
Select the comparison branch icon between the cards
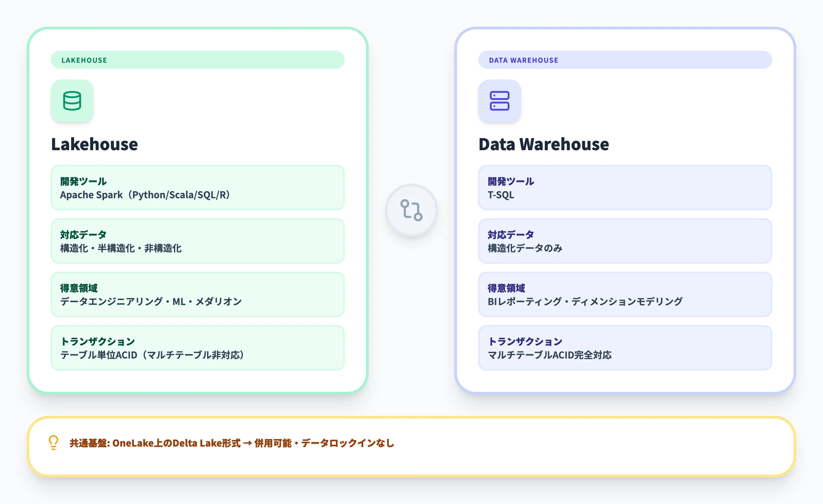(x=412, y=210)
